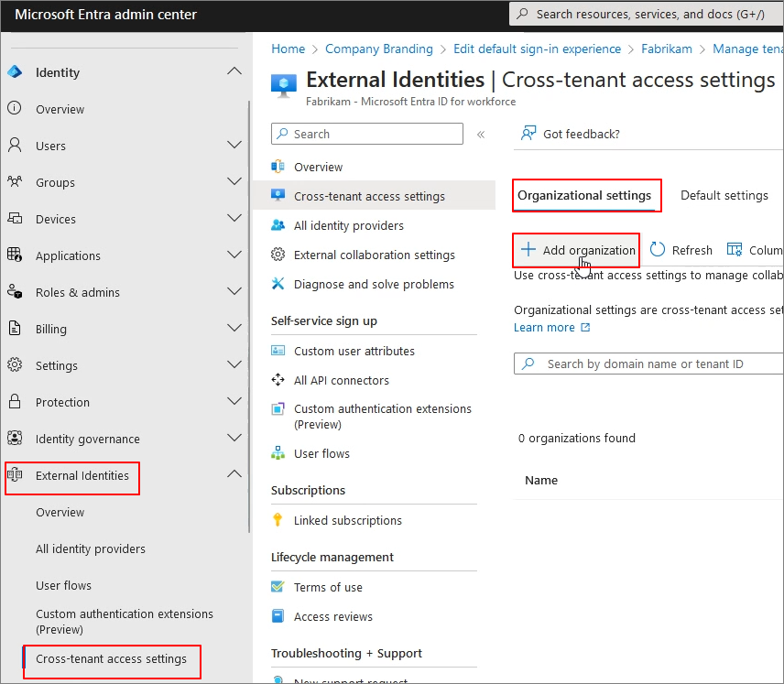
Task: Open All identity providers in left sidebar
Action: pos(91,548)
